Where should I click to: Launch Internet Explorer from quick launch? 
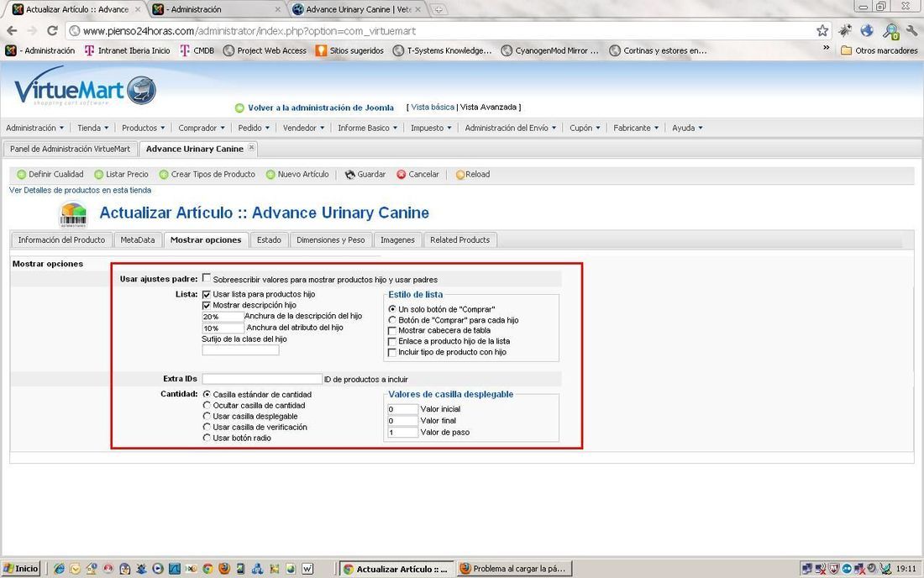(x=59, y=569)
